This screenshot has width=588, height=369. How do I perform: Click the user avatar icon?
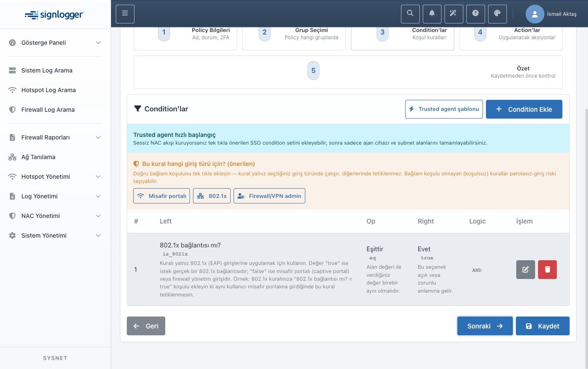point(535,14)
